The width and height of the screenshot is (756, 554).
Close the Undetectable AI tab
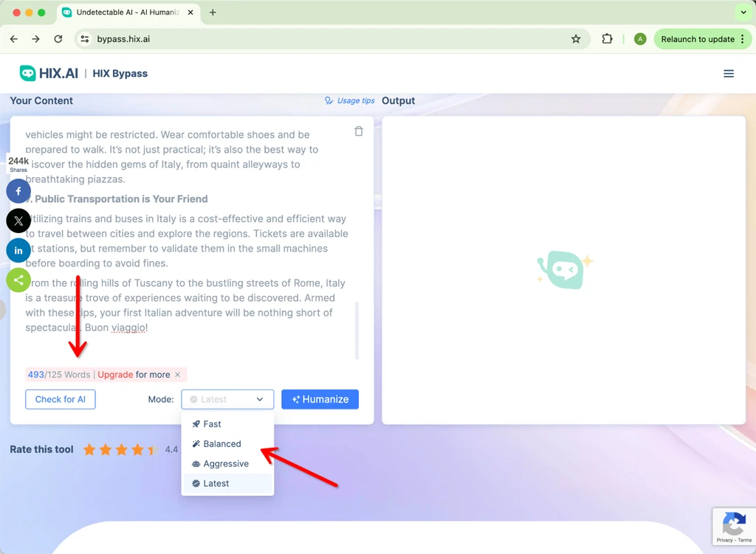point(190,13)
